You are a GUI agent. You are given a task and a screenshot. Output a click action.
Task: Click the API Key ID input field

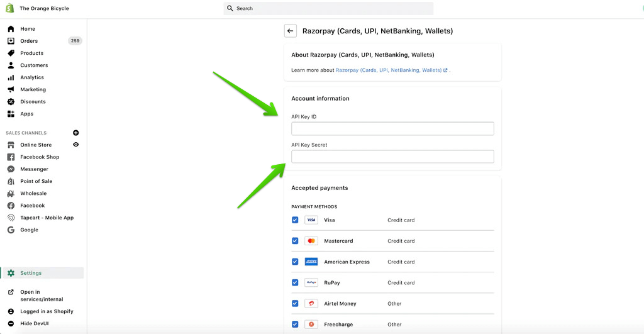tap(392, 129)
